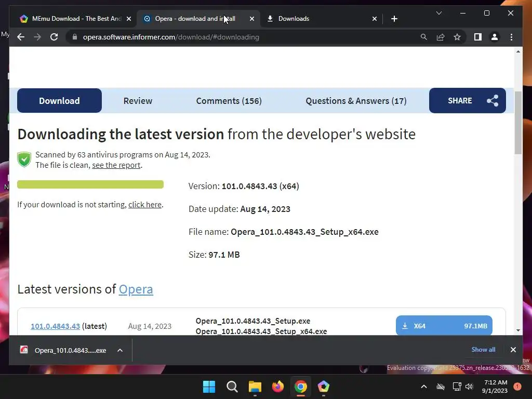Open Questions & Answers (17)

pyautogui.click(x=356, y=101)
